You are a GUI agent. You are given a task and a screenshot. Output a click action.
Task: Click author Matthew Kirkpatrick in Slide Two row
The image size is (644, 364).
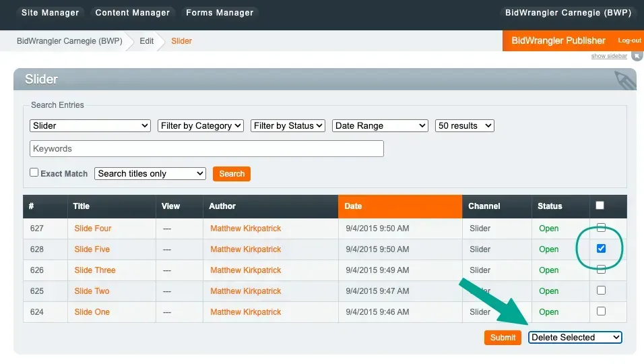246,291
